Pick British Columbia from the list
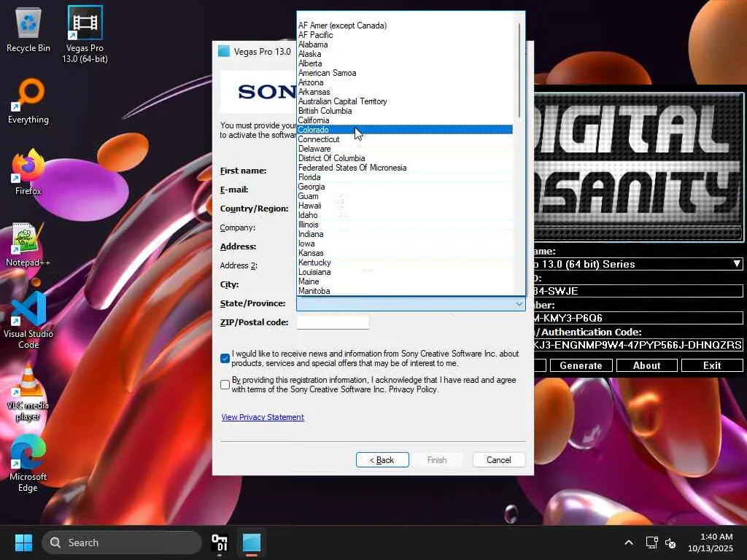The width and height of the screenshot is (747, 560). pyautogui.click(x=404, y=111)
